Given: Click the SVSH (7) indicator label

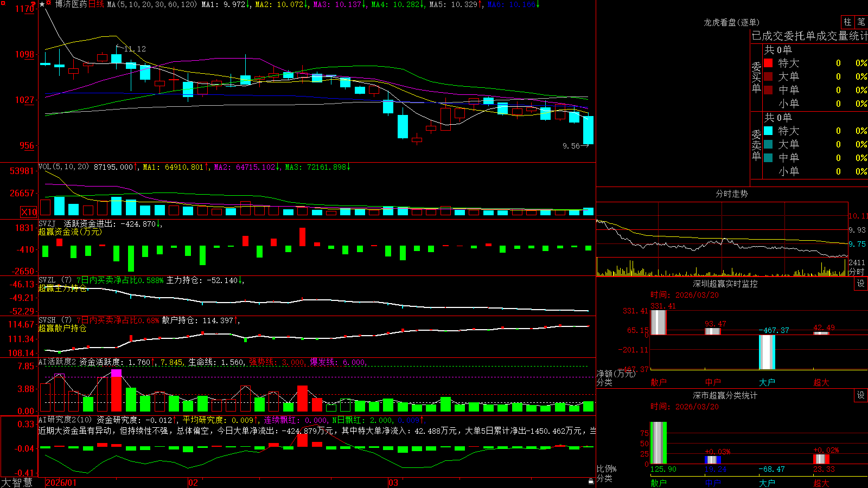Looking at the screenshot, I should [x=55, y=320].
